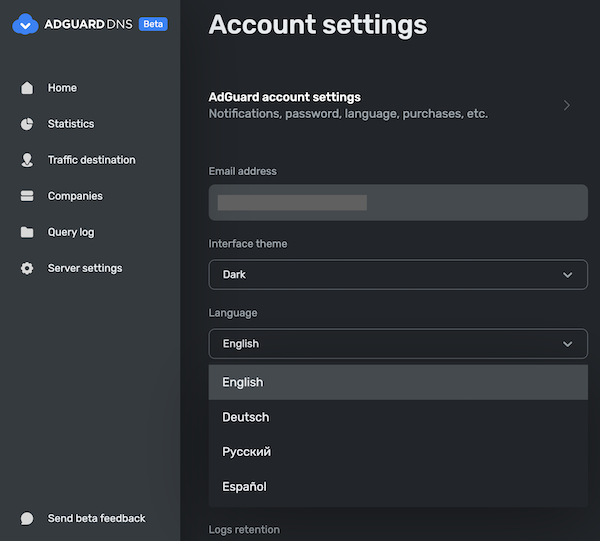Select English from language list
The width and height of the screenshot is (600, 541).
pyautogui.click(x=398, y=382)
